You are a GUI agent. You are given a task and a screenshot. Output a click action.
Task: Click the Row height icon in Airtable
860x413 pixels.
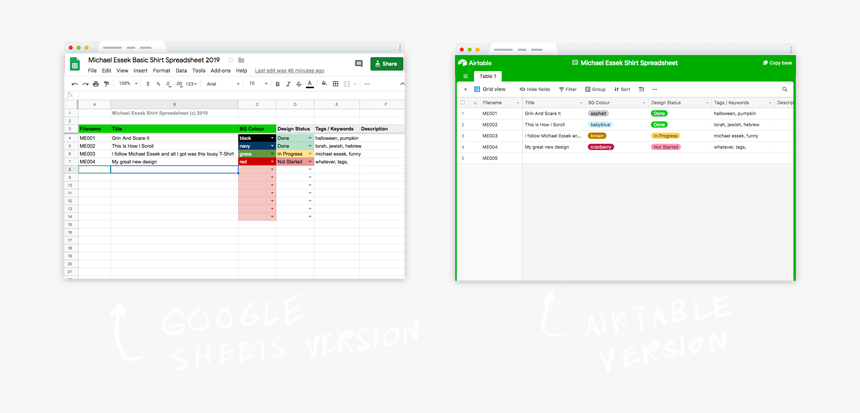(642, 89)
